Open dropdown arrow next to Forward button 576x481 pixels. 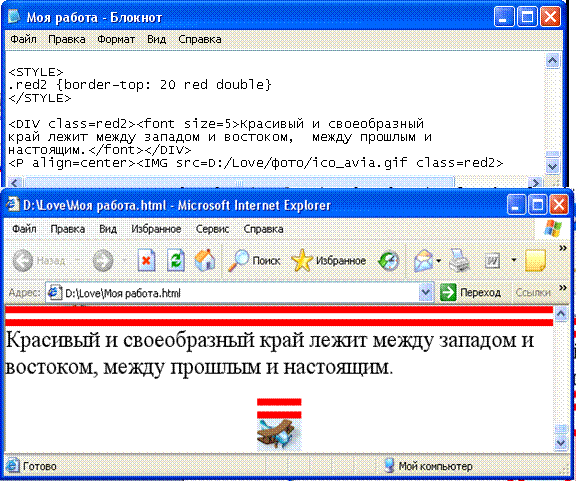124,261
